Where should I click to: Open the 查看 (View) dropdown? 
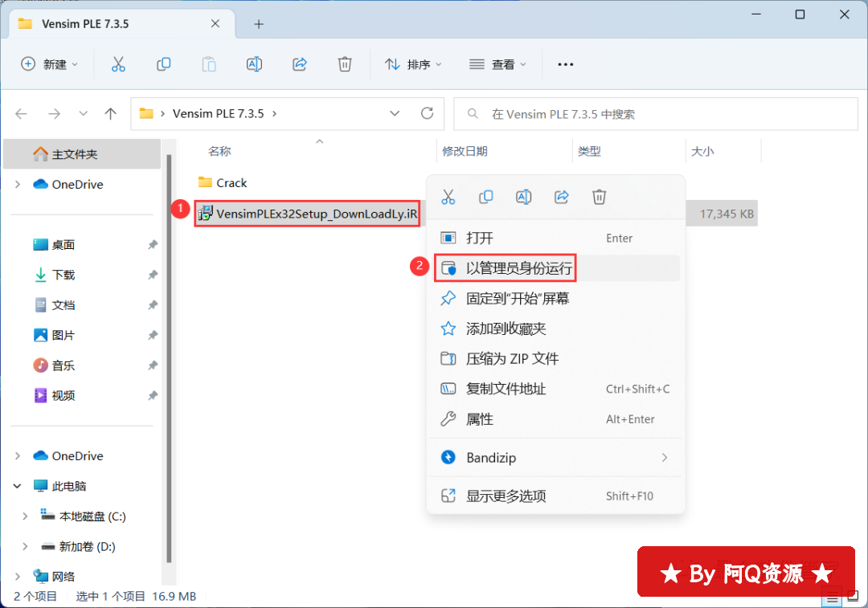click(497, 65)
